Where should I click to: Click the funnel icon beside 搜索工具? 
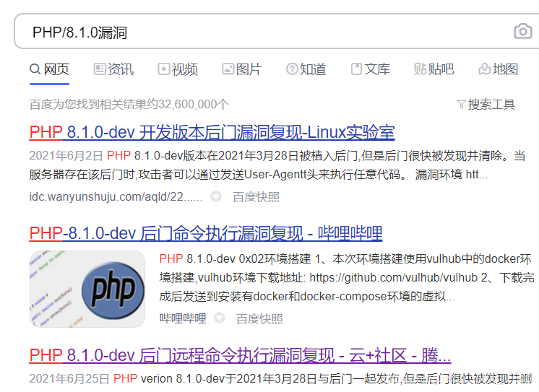461,105
